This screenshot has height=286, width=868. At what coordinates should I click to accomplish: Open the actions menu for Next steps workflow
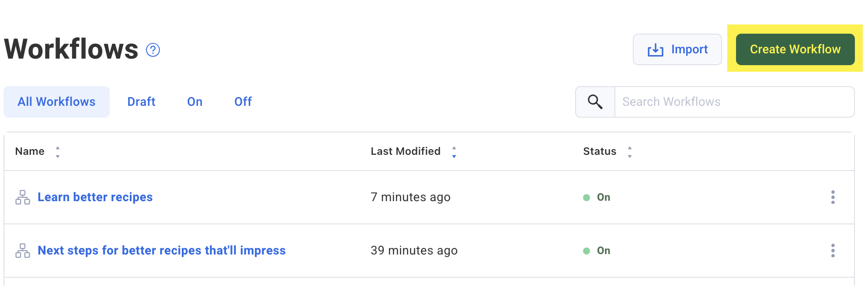click(833, 251)
